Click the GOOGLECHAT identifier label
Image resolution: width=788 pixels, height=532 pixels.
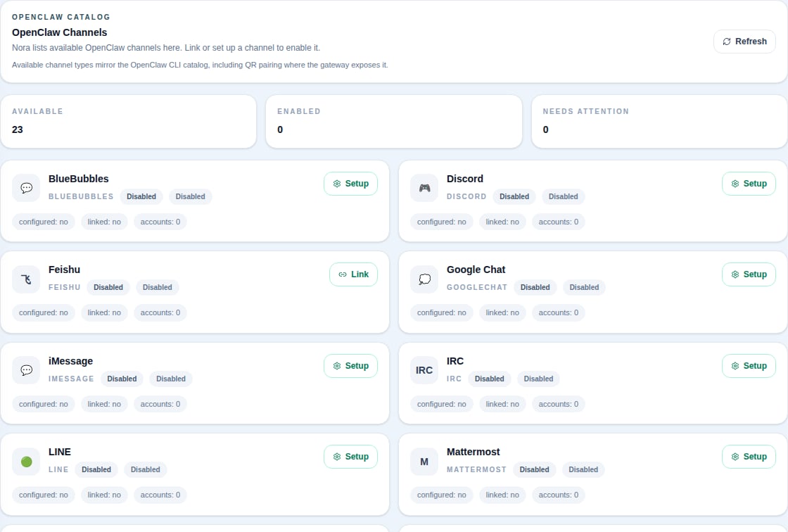tap(476, 288)
